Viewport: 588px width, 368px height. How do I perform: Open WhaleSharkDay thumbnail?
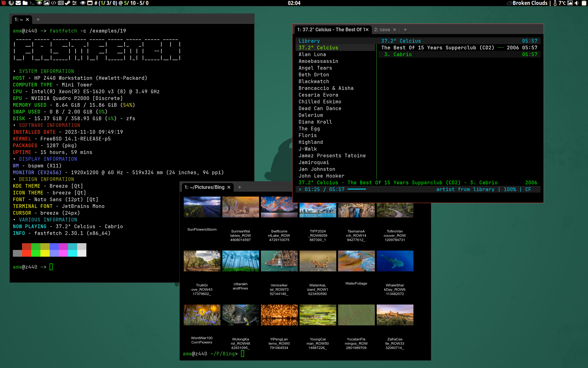pos(395,261)
